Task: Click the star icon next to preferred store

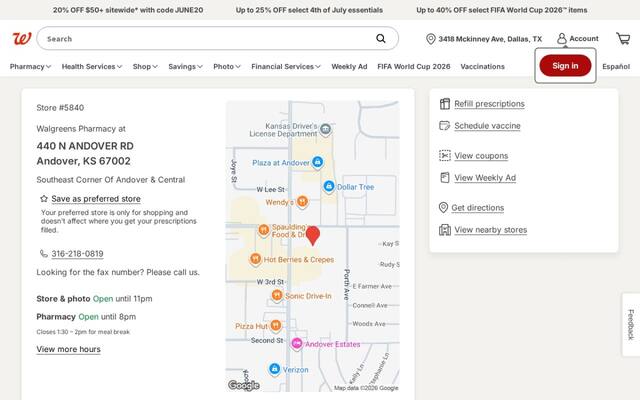Action: [x=44, y=199]
